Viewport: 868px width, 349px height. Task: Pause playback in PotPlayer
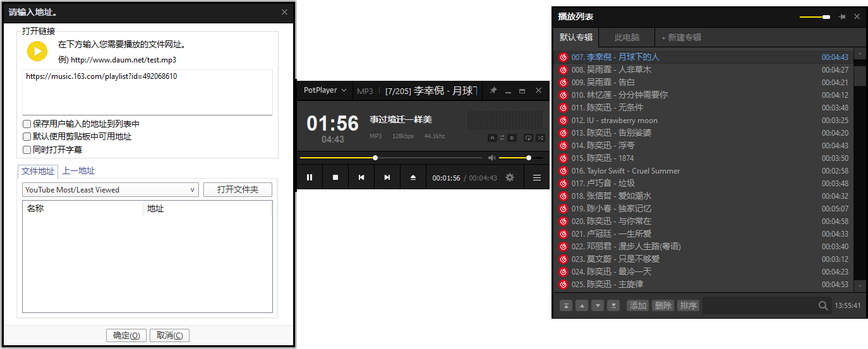coord(310,177)
